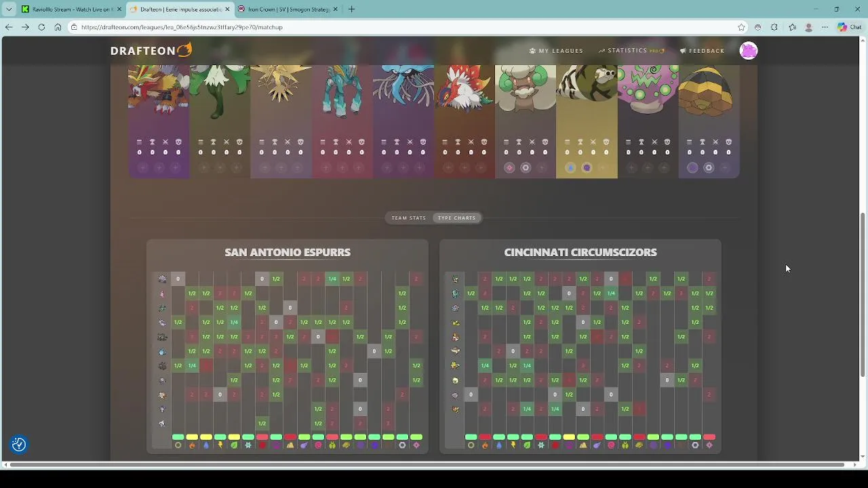868x488 pixels.
Task: Go back to previous page
Action: pyautogui.click(x=9, y=27)
